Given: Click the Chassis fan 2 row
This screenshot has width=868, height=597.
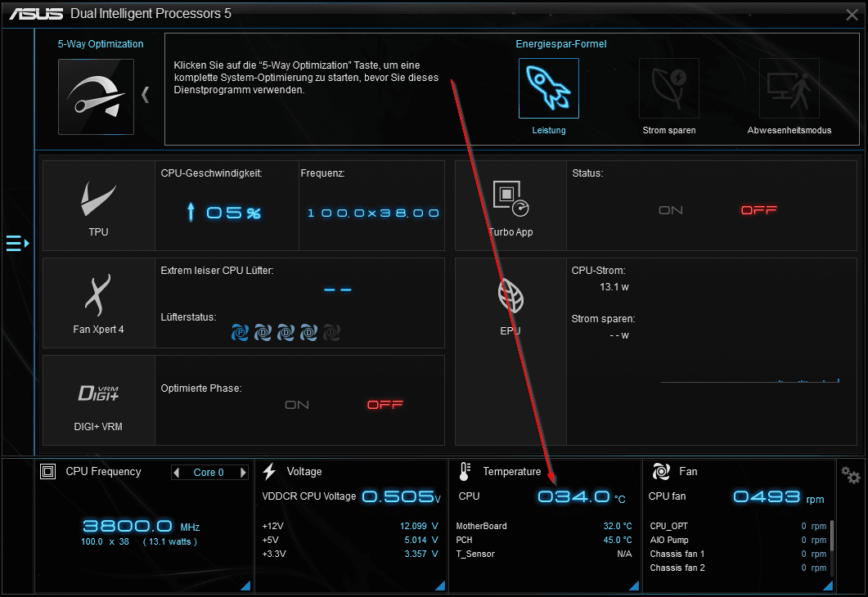Looking at the screenshot, I should tap(738, 568).
